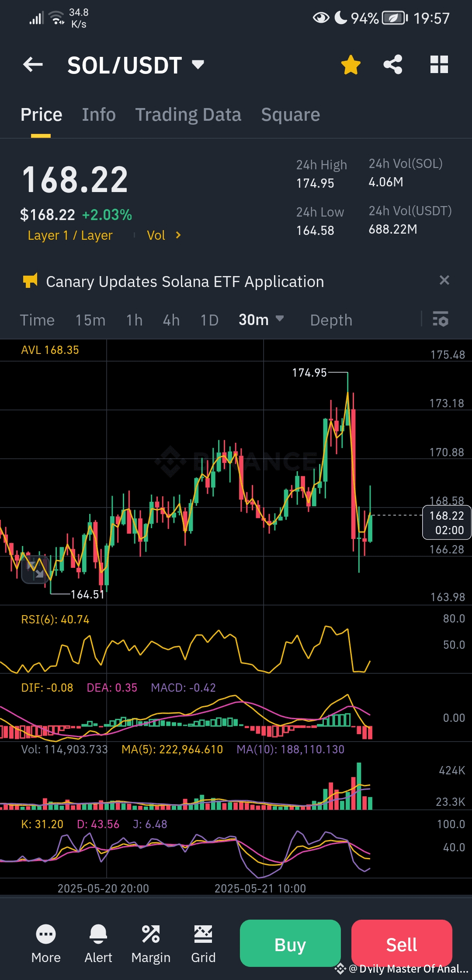
Task: Open chart indicator settings icon
Action: click(x=441, y=319)
